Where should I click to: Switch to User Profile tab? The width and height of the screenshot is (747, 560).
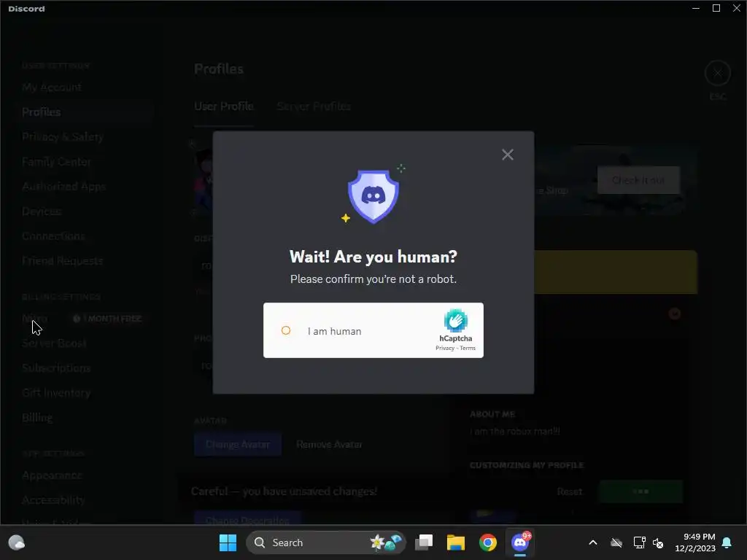tap(223, 106)
